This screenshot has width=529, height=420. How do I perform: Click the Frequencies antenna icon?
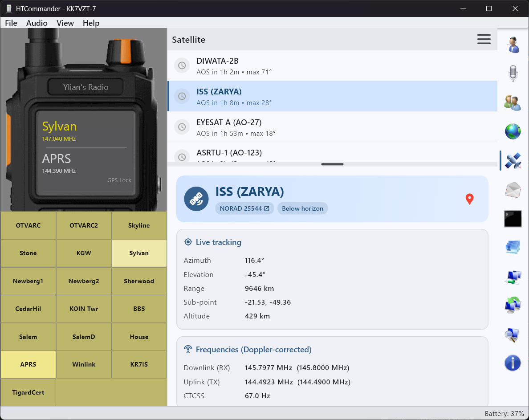coord(188,350)
